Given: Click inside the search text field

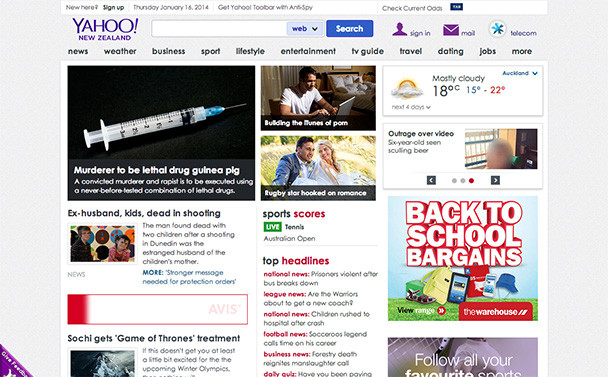Looking at the screenshot, I should coord(219,29).
